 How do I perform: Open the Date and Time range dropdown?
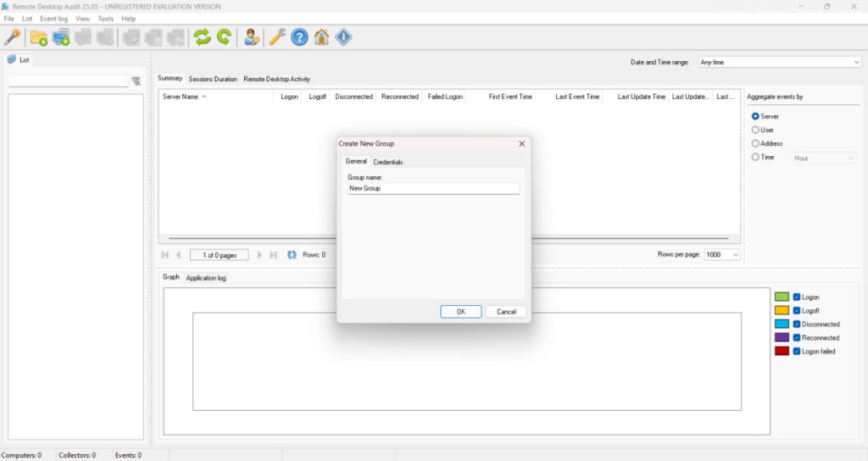(780, 63)
